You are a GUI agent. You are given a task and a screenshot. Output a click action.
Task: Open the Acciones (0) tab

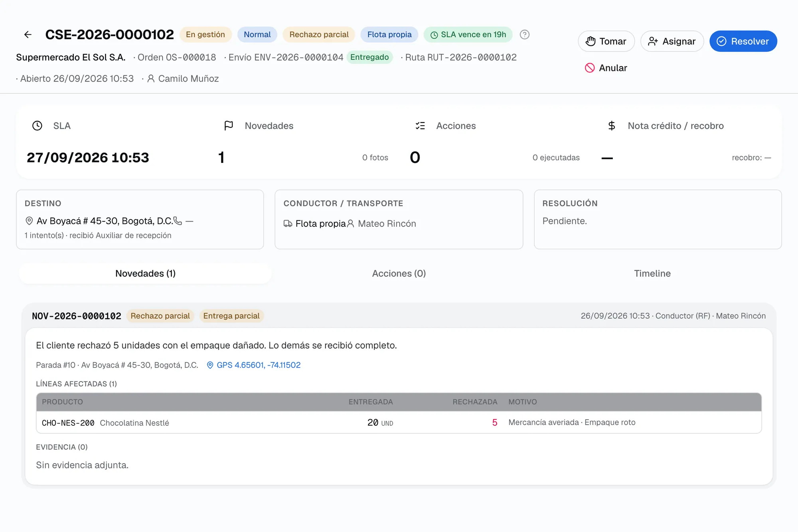click(x=399, y=273)
